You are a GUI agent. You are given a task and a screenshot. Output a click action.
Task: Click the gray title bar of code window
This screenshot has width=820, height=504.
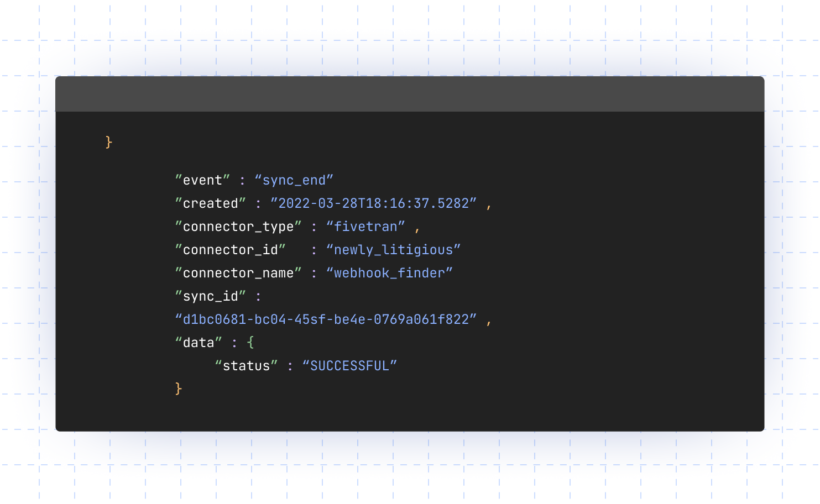(410, 94)
